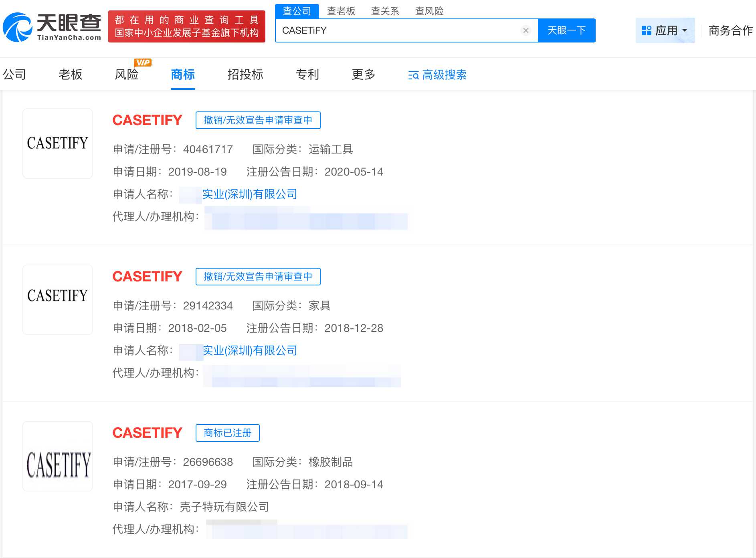Click the second CASETIFY trademark logo thumbnail

(57, 299)
